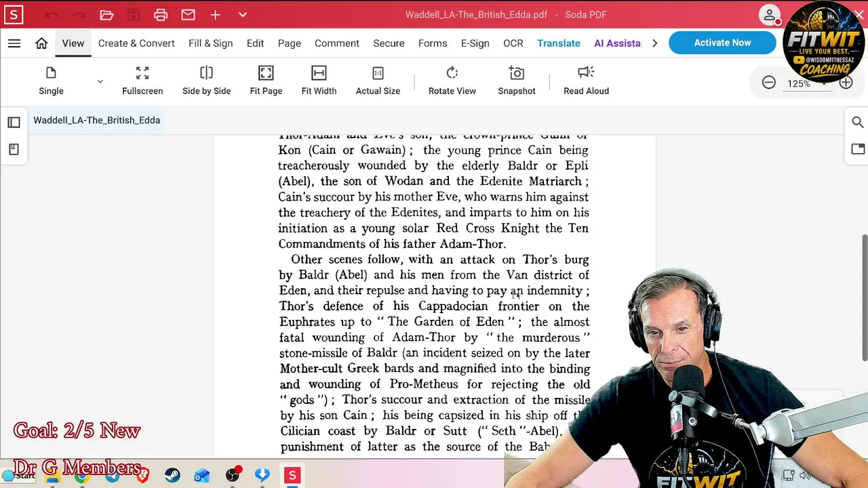Click the plus icon to create new
Image resolution: width=868 pixels, height=488 pixels.
(x=215, y=15)
